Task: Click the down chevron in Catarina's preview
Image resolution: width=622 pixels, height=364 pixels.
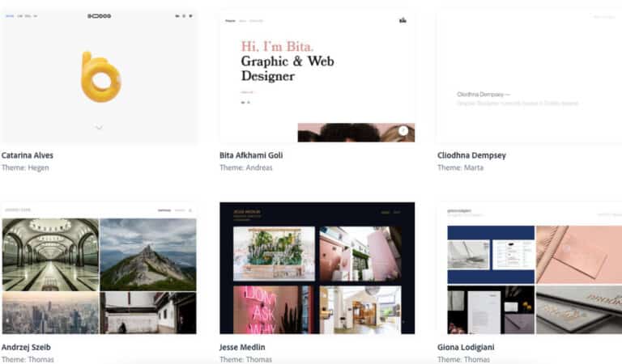Action: [x=99, y=127]
